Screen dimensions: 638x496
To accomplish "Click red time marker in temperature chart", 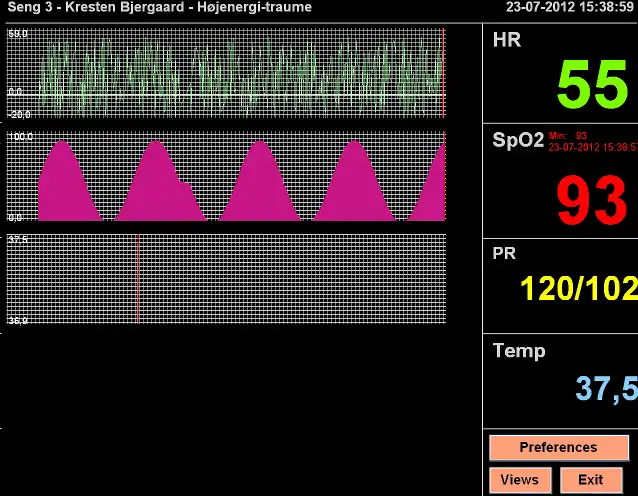I will click(137, 279).
